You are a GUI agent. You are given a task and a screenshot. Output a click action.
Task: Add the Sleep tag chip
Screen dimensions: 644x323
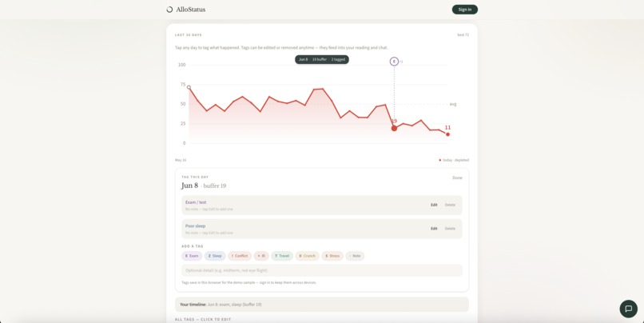point(215,256)
